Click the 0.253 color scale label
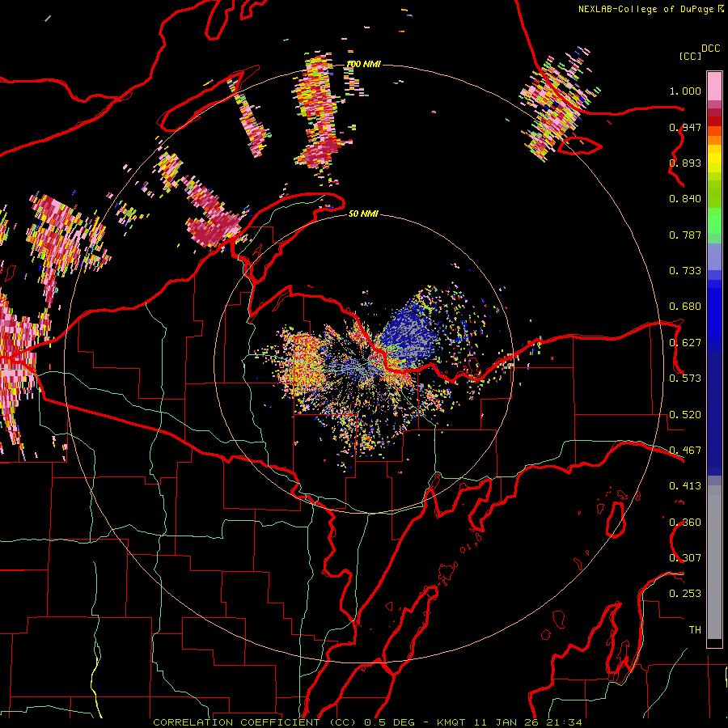The width and height of the screenshot is (728, 728). (685, 594)
